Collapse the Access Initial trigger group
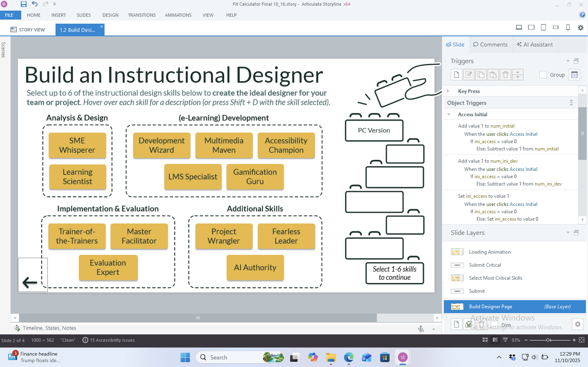 (449, 114)
